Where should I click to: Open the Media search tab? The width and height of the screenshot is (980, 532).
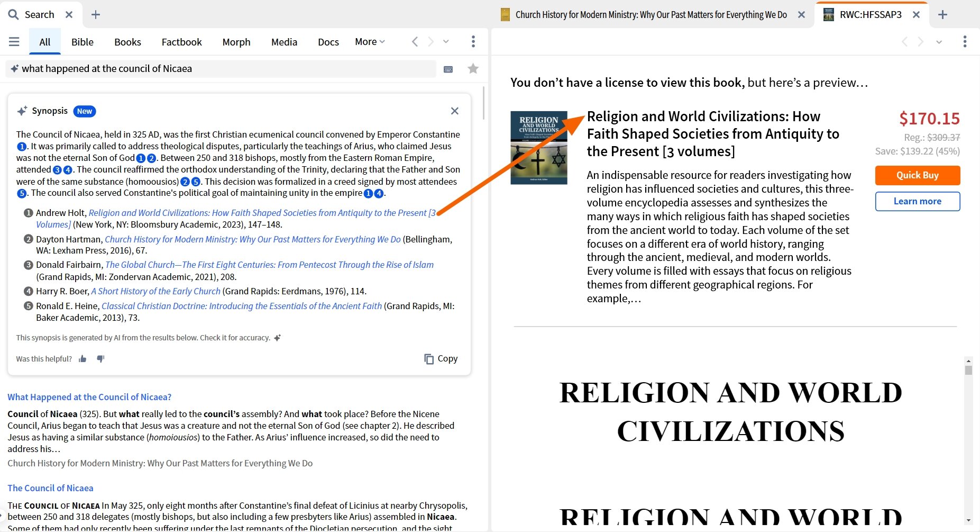tap(285, 42)
